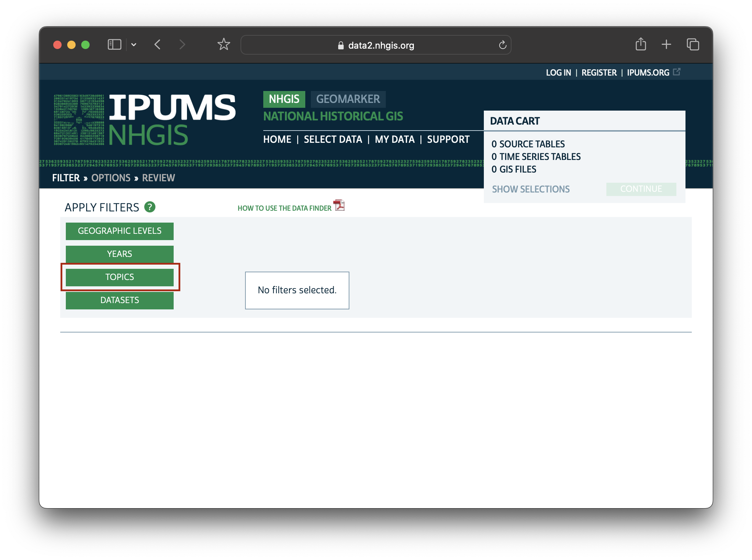Screen dimensions: 752x560
Task: Show the tab overview icon
Action: click(x=693, y=44)
